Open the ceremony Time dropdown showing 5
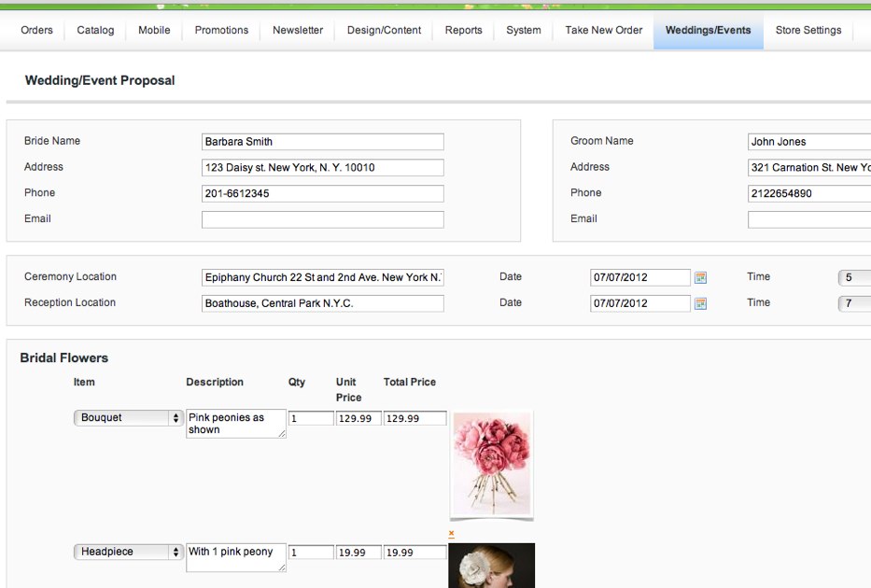 pos(854,277)
